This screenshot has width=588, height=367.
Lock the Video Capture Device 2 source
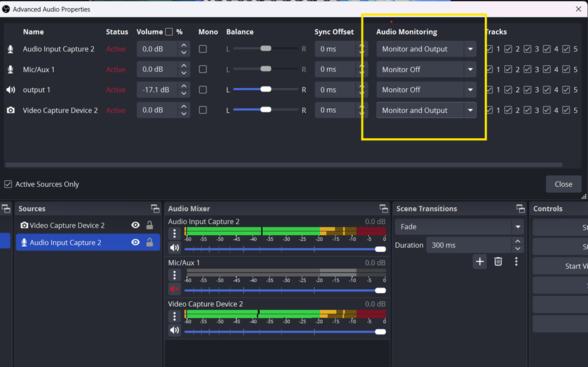(x=150, y=225)
